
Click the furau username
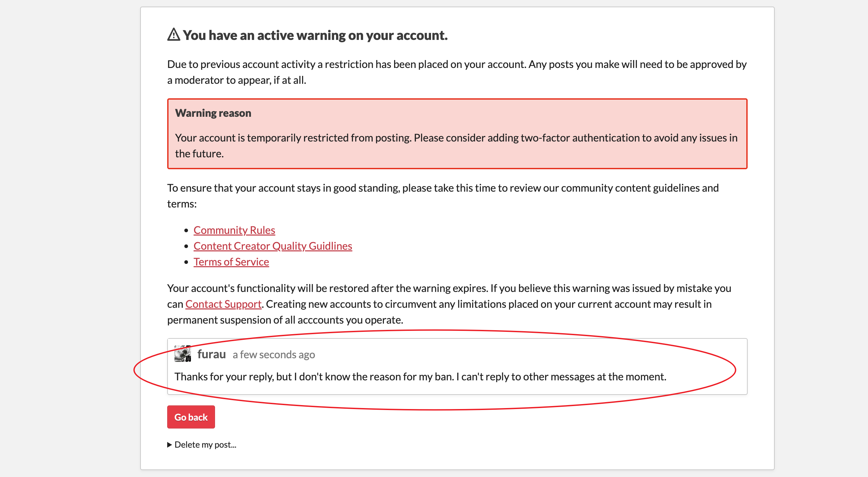(212, 354)
